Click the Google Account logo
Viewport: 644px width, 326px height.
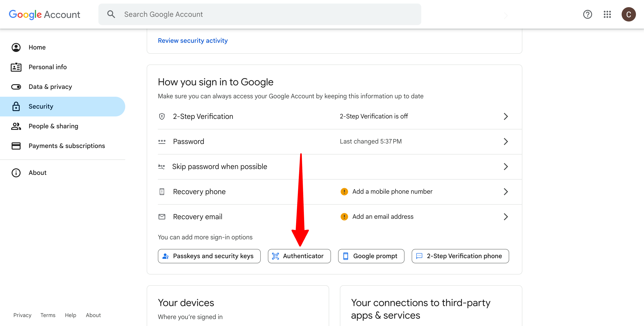click(44, 15)
